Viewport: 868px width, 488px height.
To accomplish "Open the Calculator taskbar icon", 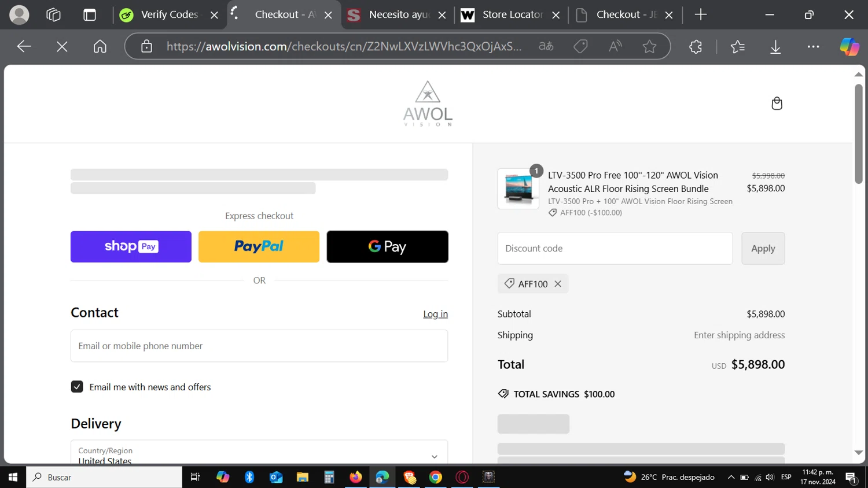I will click(x=329, y=477).
